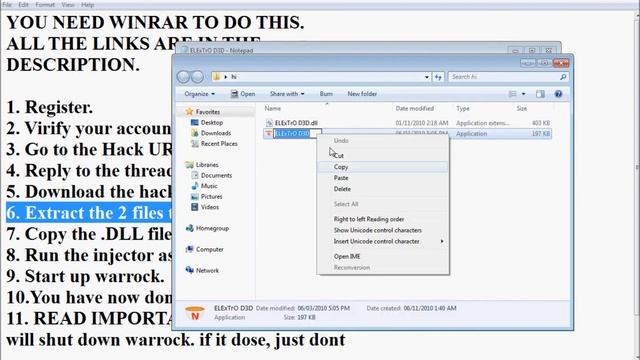The width and height of the screenshot is (640, 360).
Task: Sort by the Type column header
Action: 463,109
